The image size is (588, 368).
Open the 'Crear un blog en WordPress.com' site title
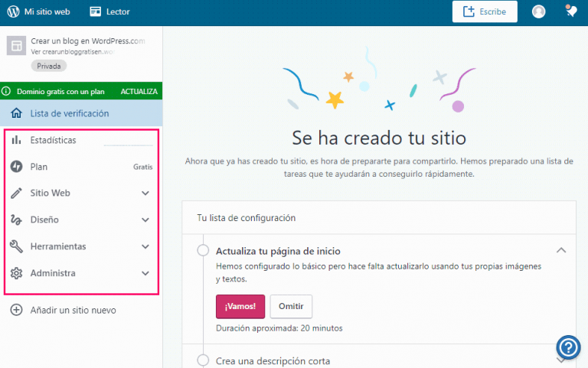pos(88,41)
